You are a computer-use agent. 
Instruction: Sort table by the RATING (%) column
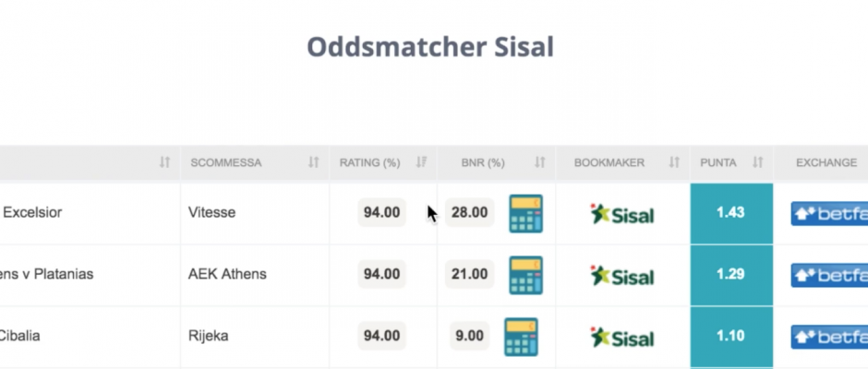click(421, 162)
